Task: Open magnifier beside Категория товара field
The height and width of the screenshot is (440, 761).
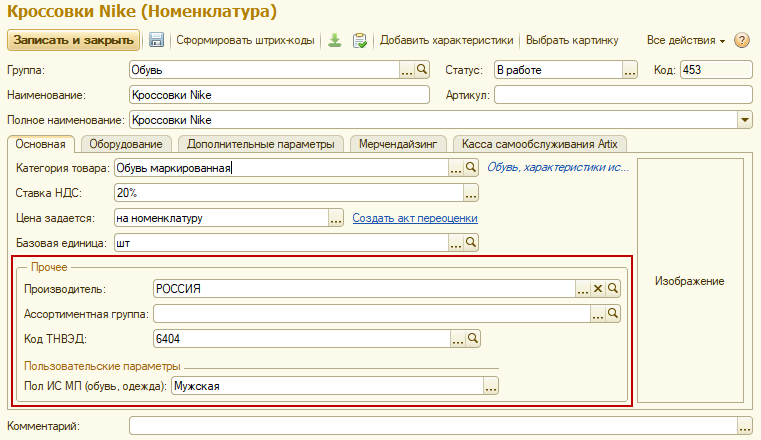Action: pyautogui.click(x=470, y=168)
